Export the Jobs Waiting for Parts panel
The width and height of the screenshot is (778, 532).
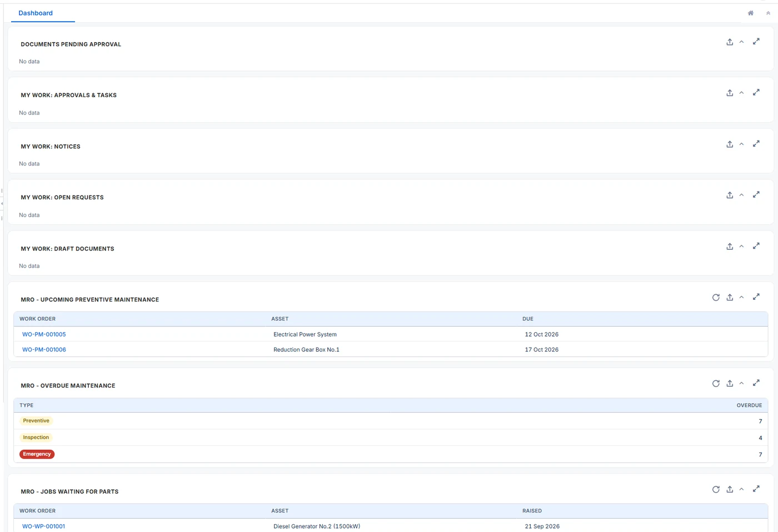point(730,489)
